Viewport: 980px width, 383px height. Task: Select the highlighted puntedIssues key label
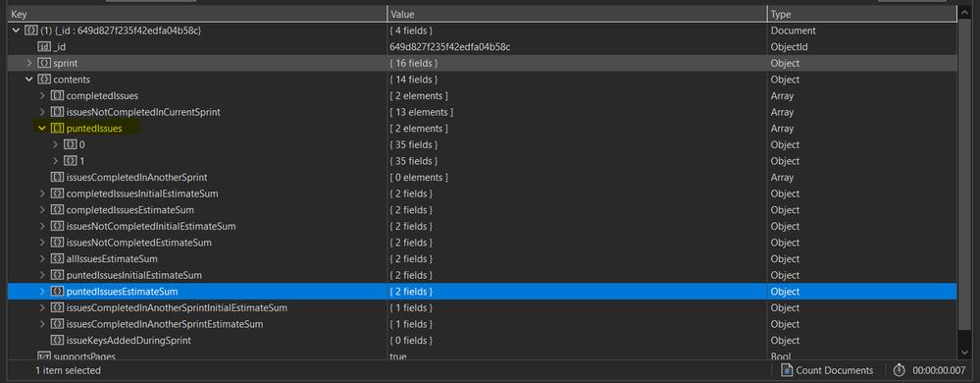94,129
